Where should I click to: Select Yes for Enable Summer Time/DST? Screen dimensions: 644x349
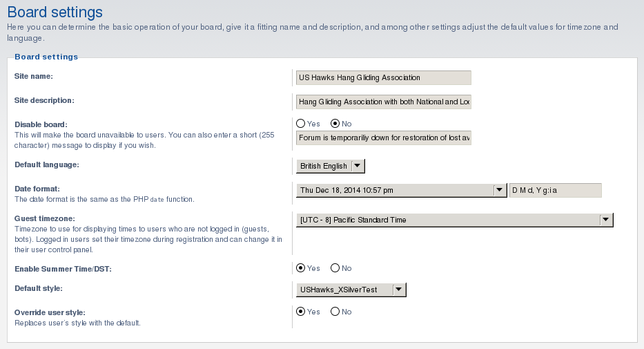click(301, 268)
